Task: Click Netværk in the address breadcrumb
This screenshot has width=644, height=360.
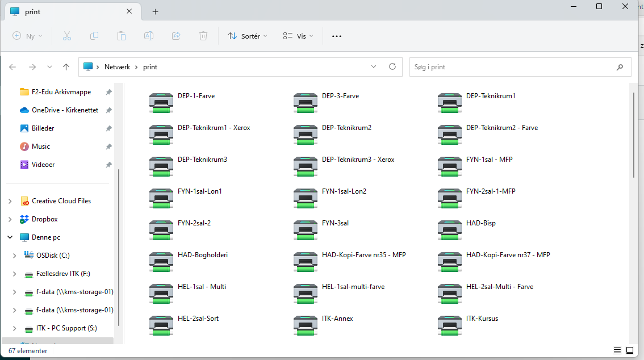Action: pos(117,67)
